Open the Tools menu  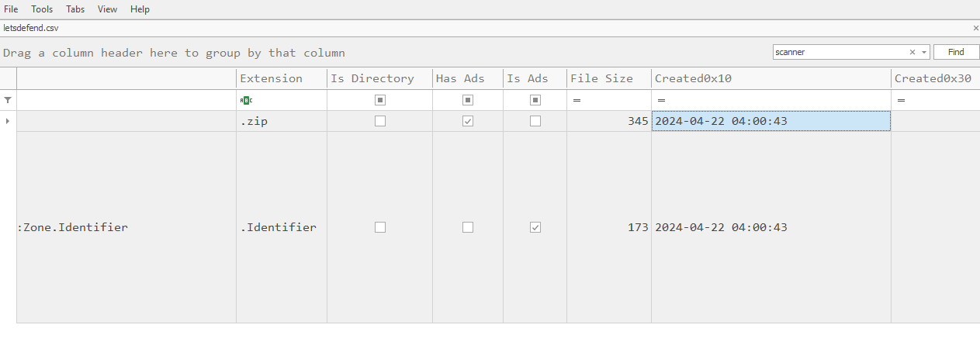(x=42, y=9)
